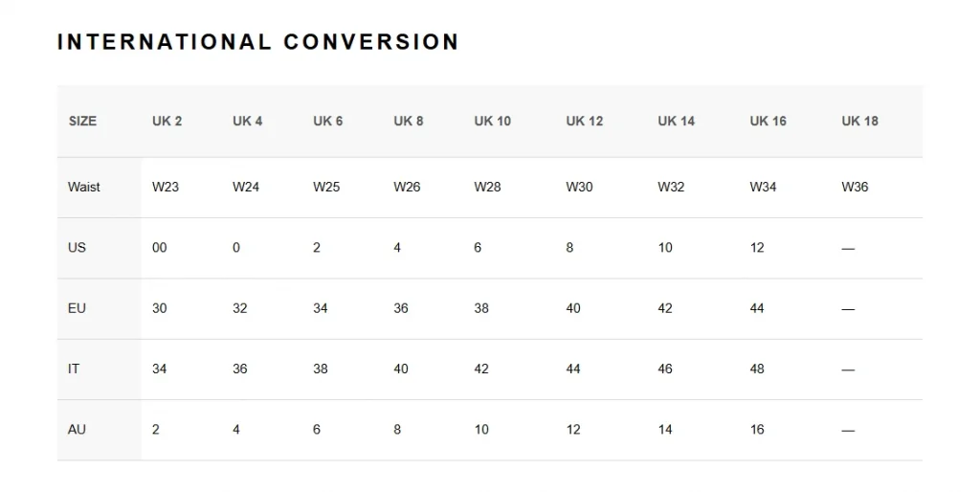Select IT size 34 cell
Screen dimensions: 980x492
click(159, 369)
